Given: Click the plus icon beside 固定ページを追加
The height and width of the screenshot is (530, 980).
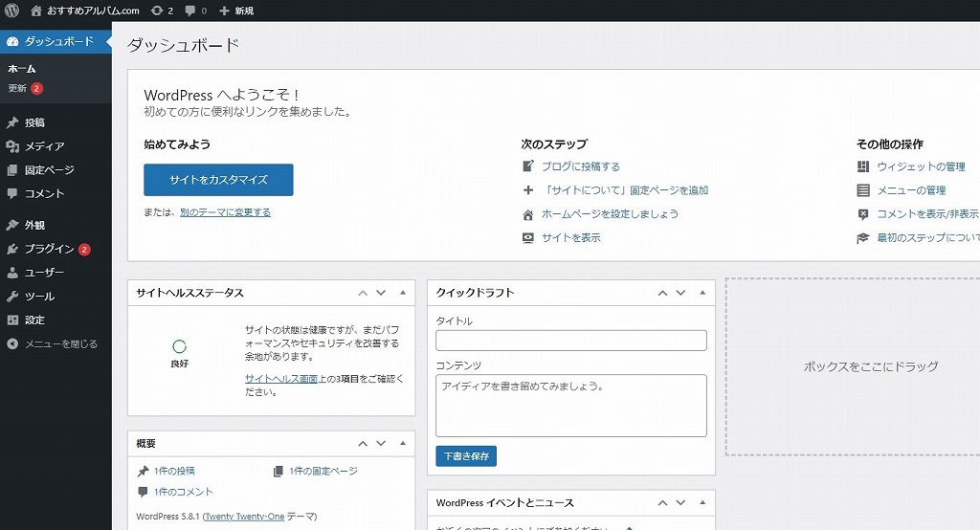Looking at the screenshot, I should pyautogui.click(x=528, y=190).
